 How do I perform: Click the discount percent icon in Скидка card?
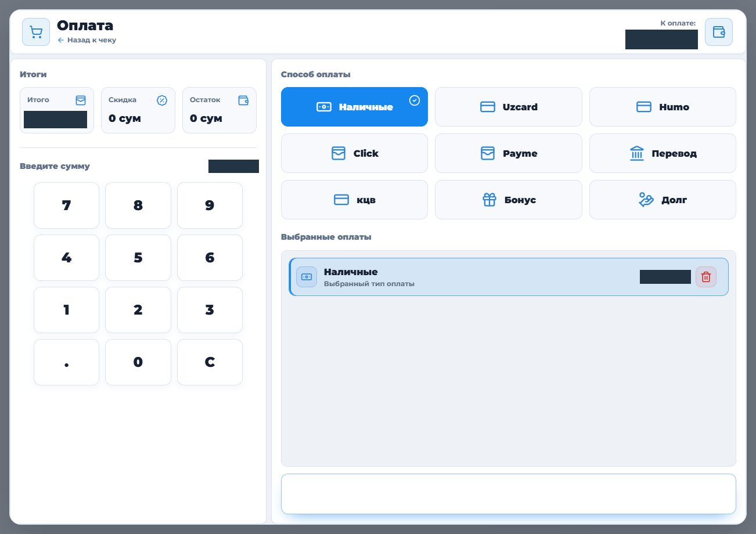162,100
